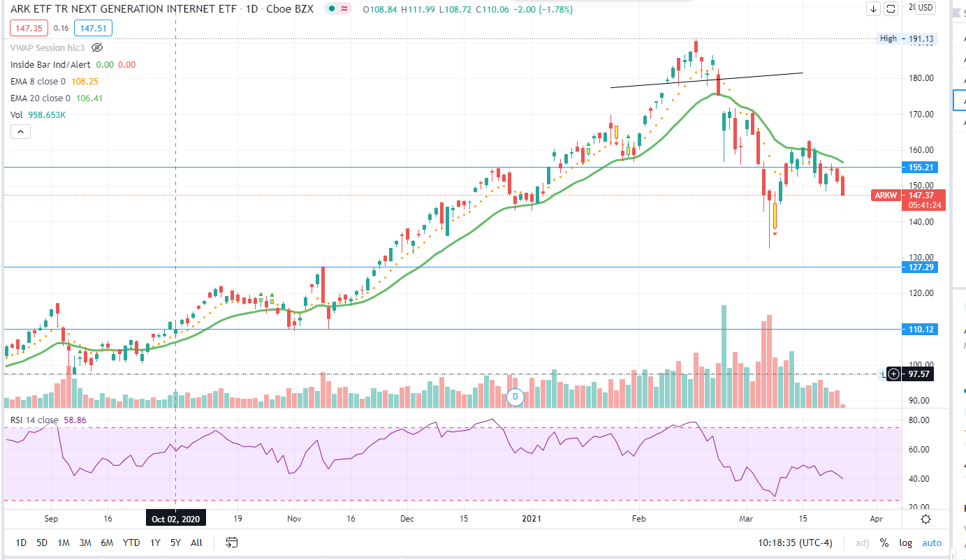Select the 1M time range
The height and width of the screenshot is (560, 966).
(64, 543)
